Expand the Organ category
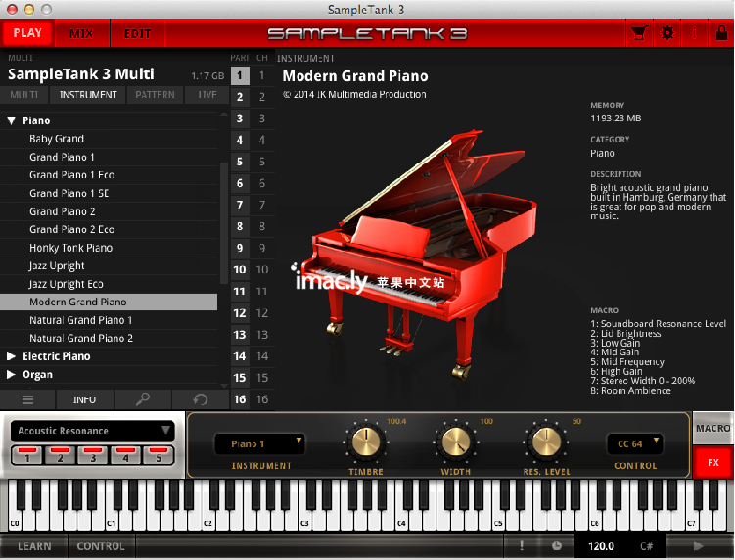Image resolution: width=735 pixels, height=560 pixels. tap(11, 374)
